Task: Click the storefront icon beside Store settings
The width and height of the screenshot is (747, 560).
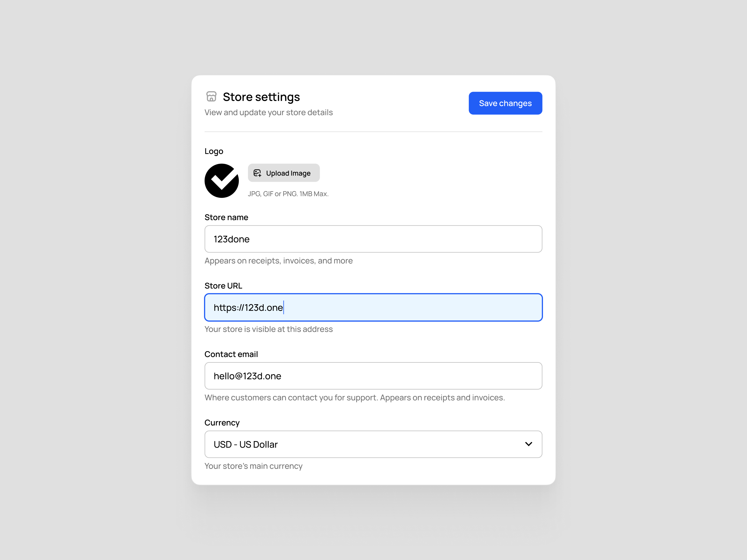Action: pos(211,97)
